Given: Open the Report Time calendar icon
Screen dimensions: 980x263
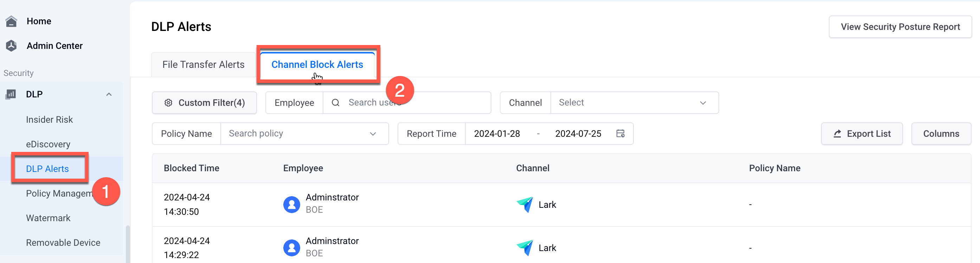Looking at the screenshot, I should (x=620, y=134).
